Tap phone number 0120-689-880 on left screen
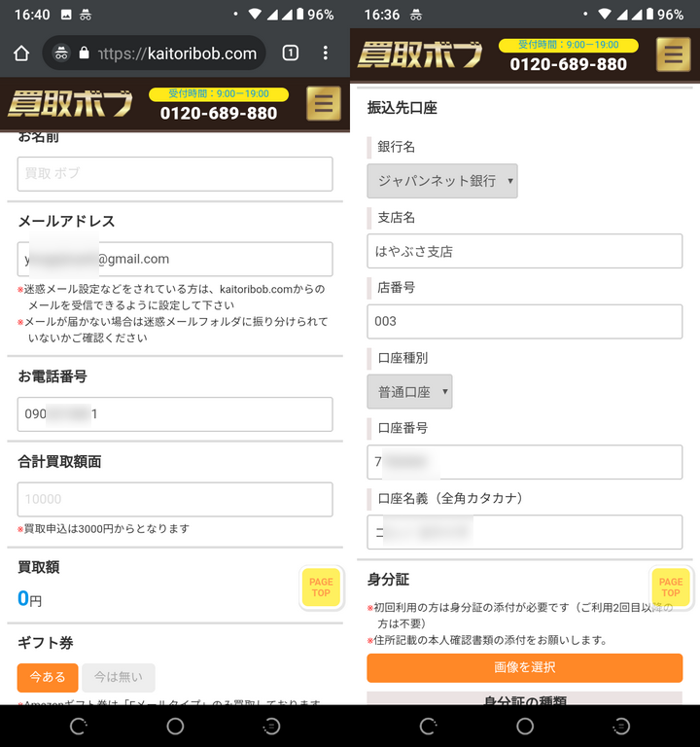The width and height of the screenshot is (700, 747). click(x=219, y=114)
